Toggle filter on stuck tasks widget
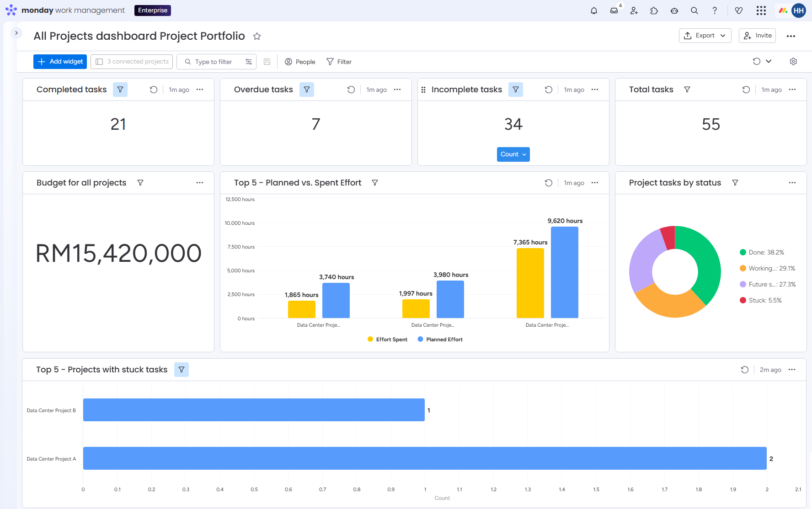The width and height of the screenshot is (812, 509). point(182,370)
